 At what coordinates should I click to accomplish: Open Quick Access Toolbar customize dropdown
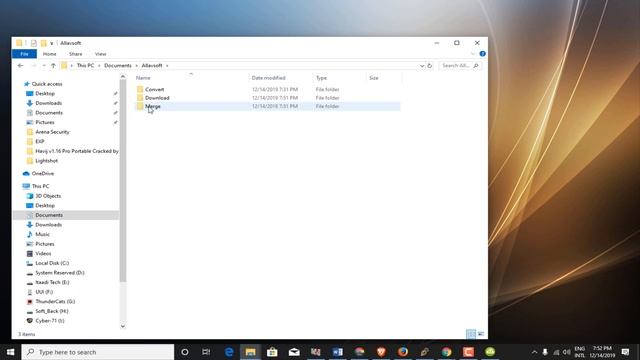[x=52, y=43]
